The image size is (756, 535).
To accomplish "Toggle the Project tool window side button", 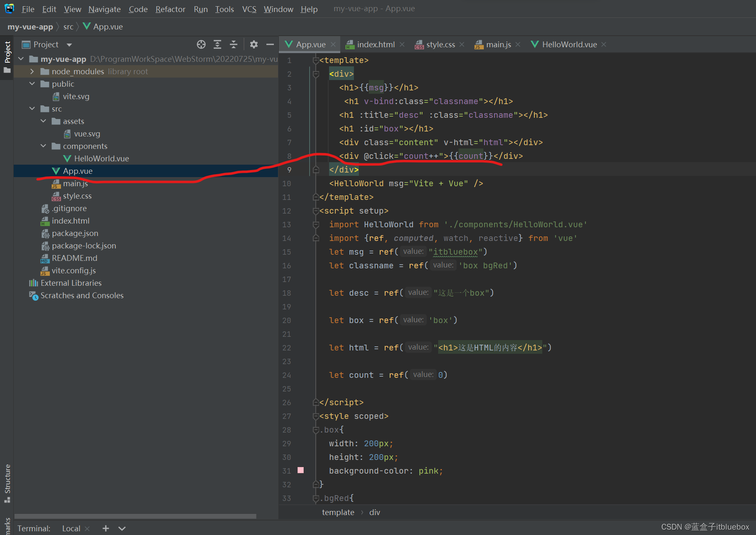I will point(7,57).
